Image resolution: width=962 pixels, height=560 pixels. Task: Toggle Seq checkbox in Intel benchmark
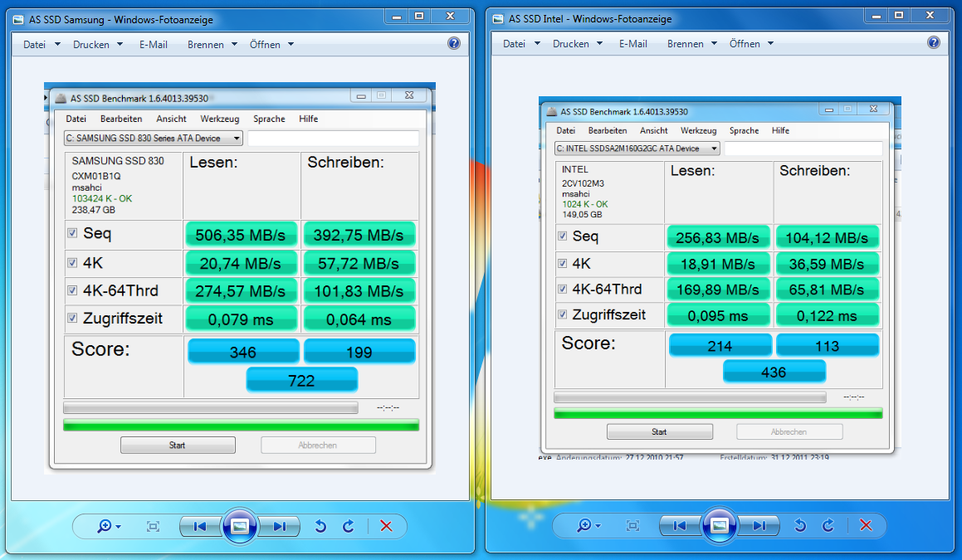point(563,236)
